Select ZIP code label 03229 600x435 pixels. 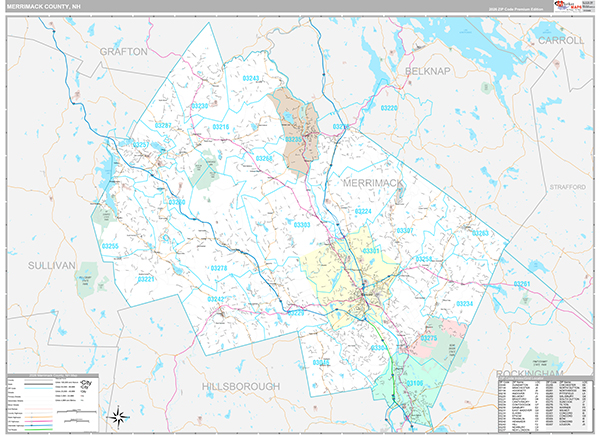pyautogui.click(x=295, y=313)
